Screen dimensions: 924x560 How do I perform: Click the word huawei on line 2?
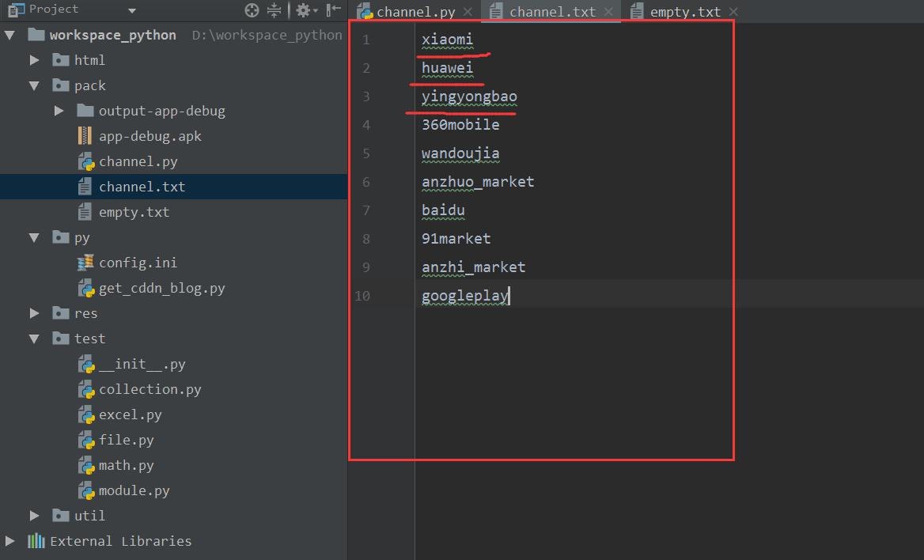[447, 68]
